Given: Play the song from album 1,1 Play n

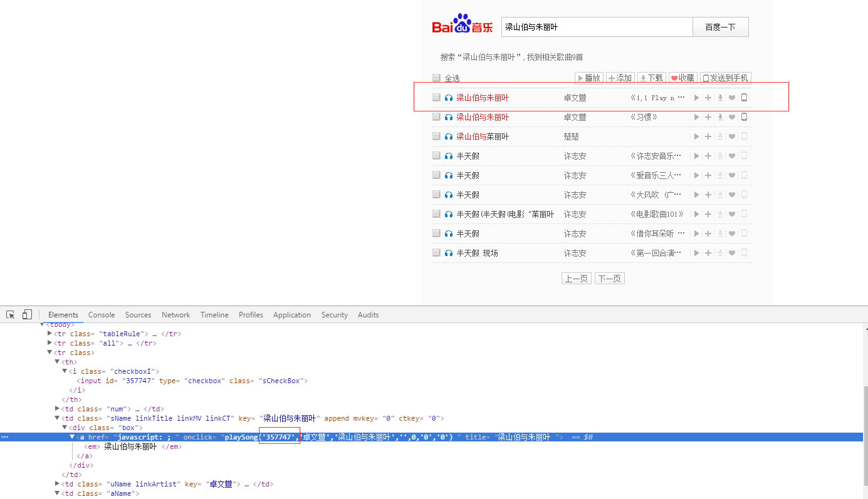Looking at the screenshot, I should pos(696,98).
